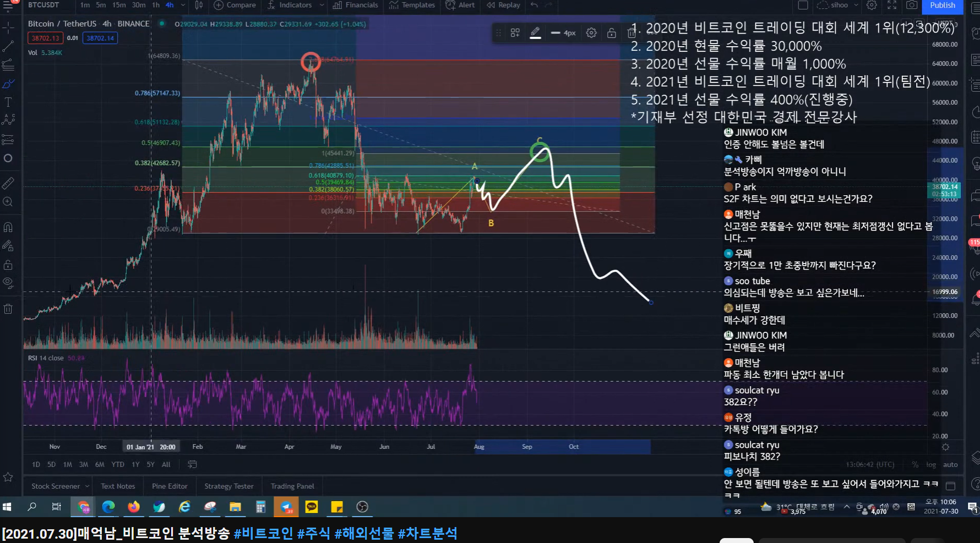
Task: Open the hamburger main menu
Action: pos(8,6)
